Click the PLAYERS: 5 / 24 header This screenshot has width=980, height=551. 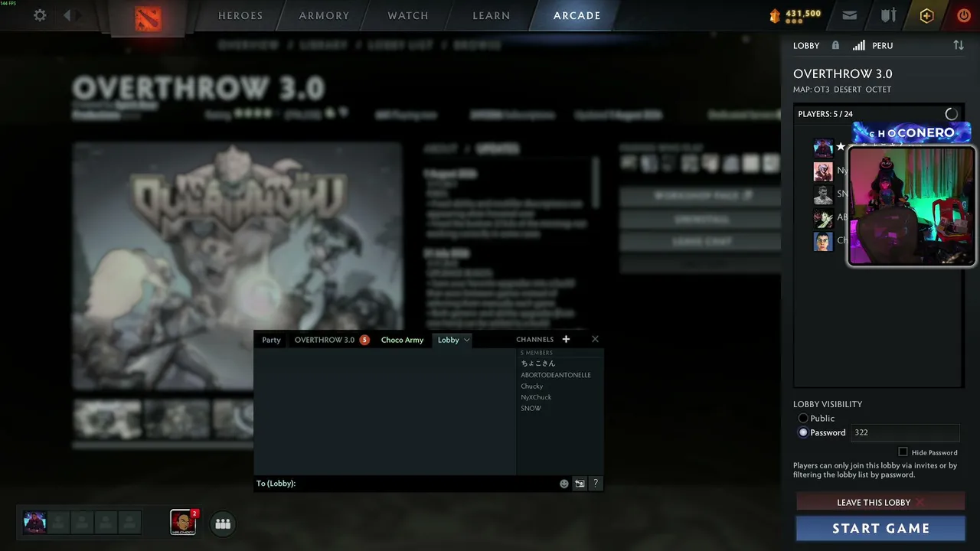coord(825,114)
